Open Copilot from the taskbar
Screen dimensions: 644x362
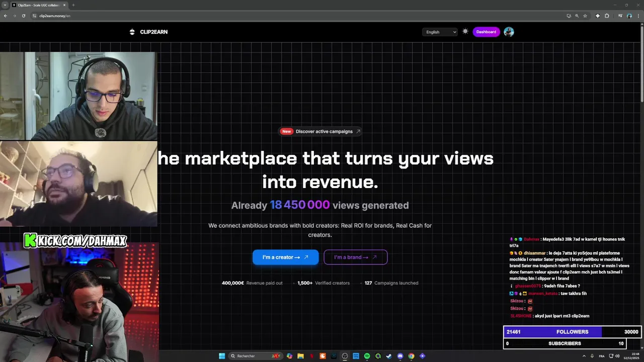coord(289,356)
